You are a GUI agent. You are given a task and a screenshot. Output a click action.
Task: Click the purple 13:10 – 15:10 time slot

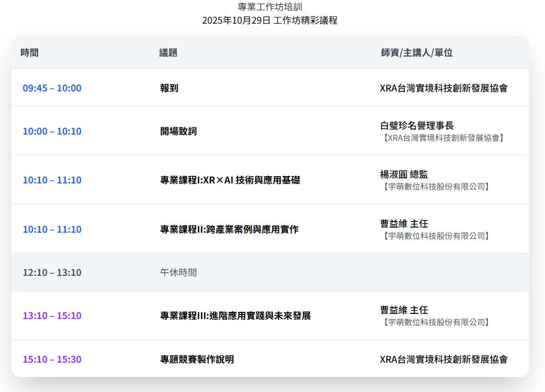click(x=52, y=315)
